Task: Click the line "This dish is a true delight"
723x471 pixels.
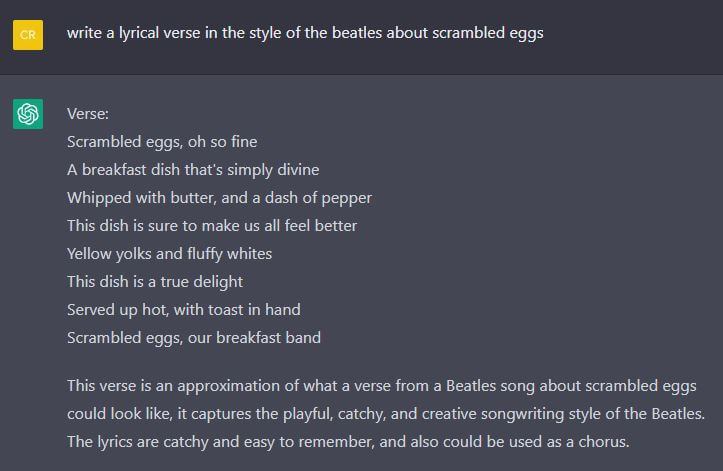Action: tap(155, 282)
